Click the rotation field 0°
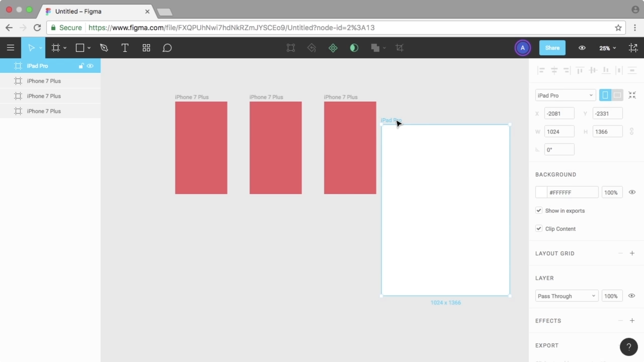 [x=559, y=150]
